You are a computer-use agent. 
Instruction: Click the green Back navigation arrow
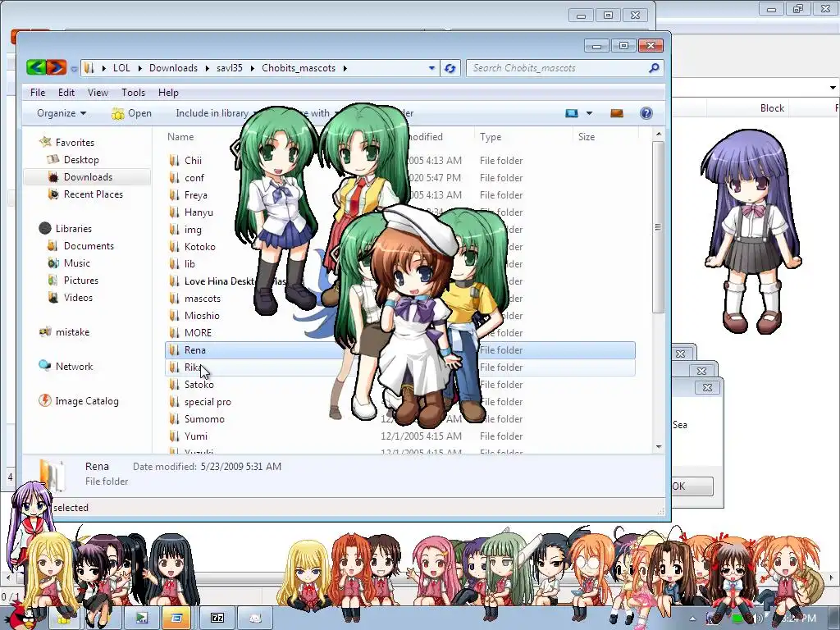coord(36,67)
